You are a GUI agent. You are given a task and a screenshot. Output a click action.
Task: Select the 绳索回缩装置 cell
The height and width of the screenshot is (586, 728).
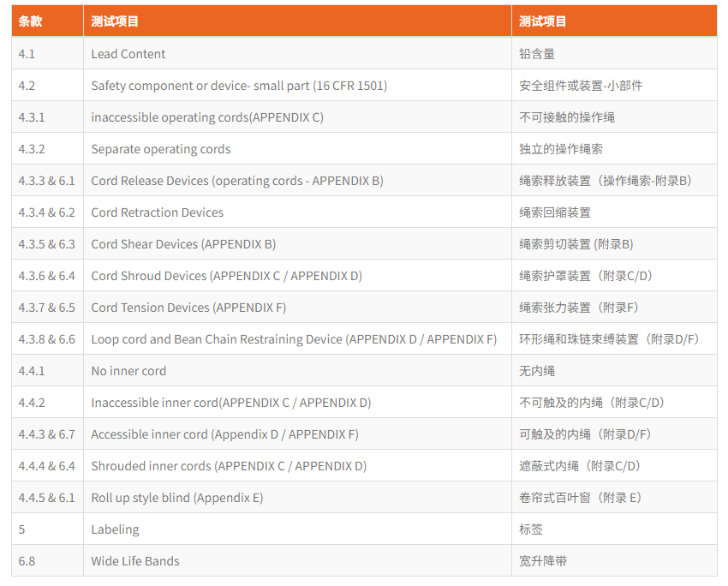(x=555, y=212)
